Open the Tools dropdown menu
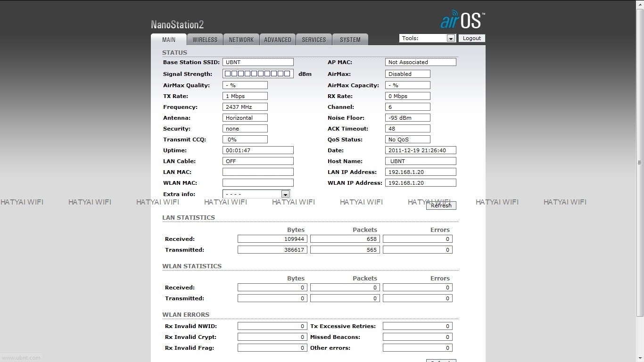Image resolution: width=644 pixels, height=362 pixels. point(427,38)
